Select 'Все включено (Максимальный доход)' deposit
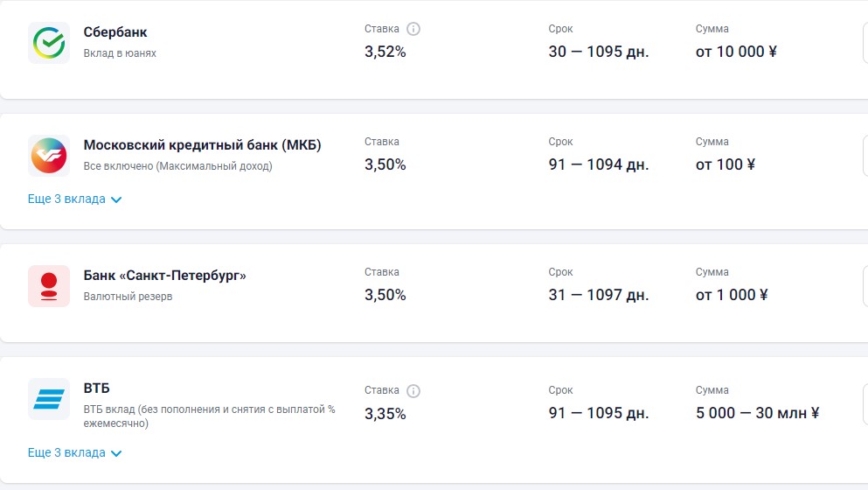 177,166
